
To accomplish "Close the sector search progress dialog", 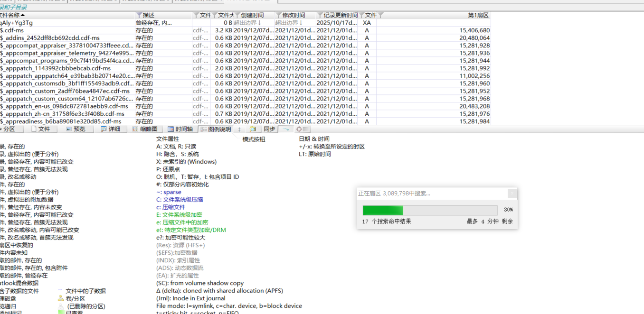I will coord(511,194).
